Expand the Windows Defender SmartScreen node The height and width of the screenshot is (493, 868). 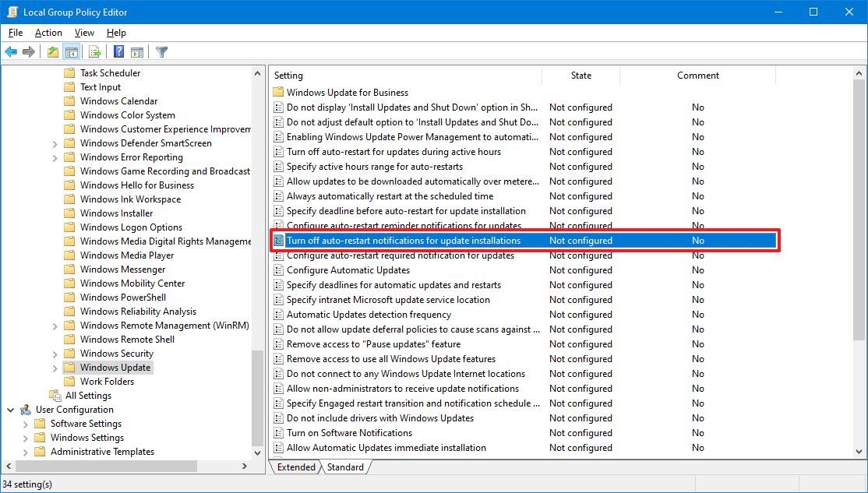click(x=54, y=143)
